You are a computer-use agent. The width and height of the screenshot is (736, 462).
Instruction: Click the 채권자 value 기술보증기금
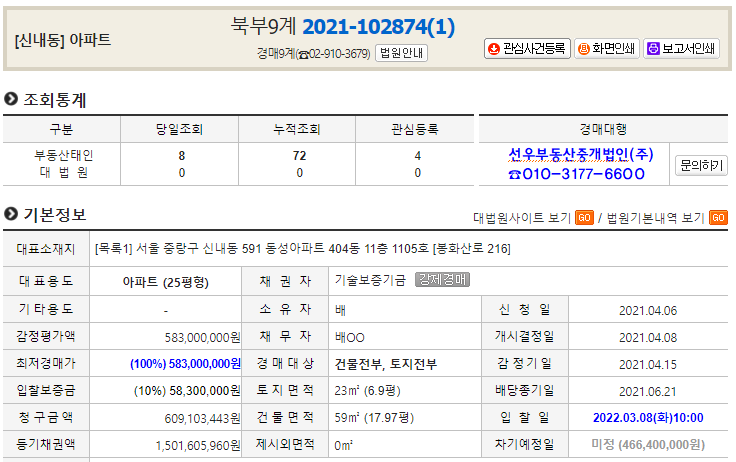tap(370, 280)
